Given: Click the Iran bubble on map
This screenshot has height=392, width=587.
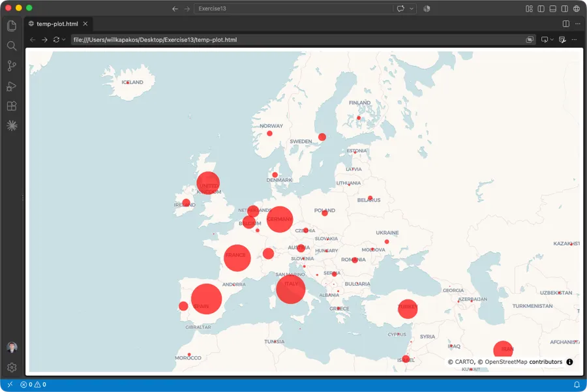Looking at the screenshot, I should (x=503, y=350).
